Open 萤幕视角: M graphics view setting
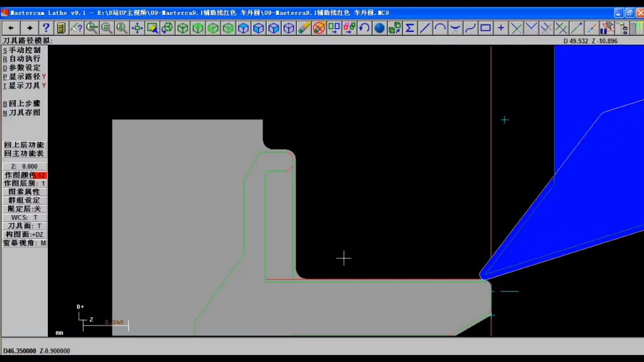 click(25, 243)
